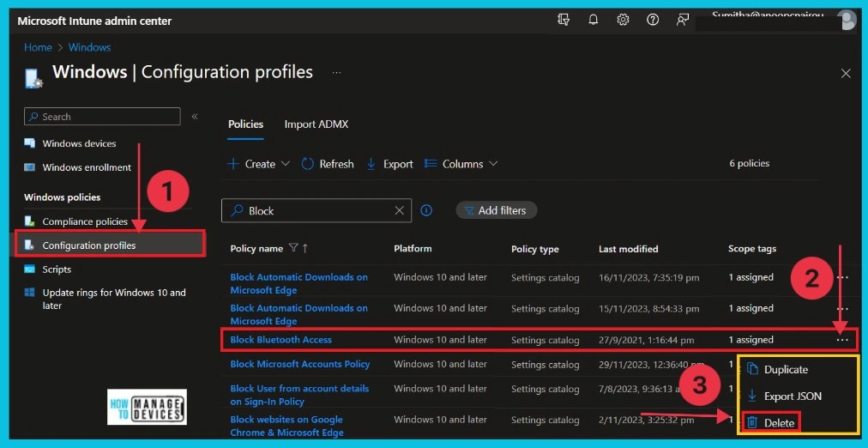The width and height of the screenshot is (868, 448).
Task: Click Refresh button
Action: (328, 164)
